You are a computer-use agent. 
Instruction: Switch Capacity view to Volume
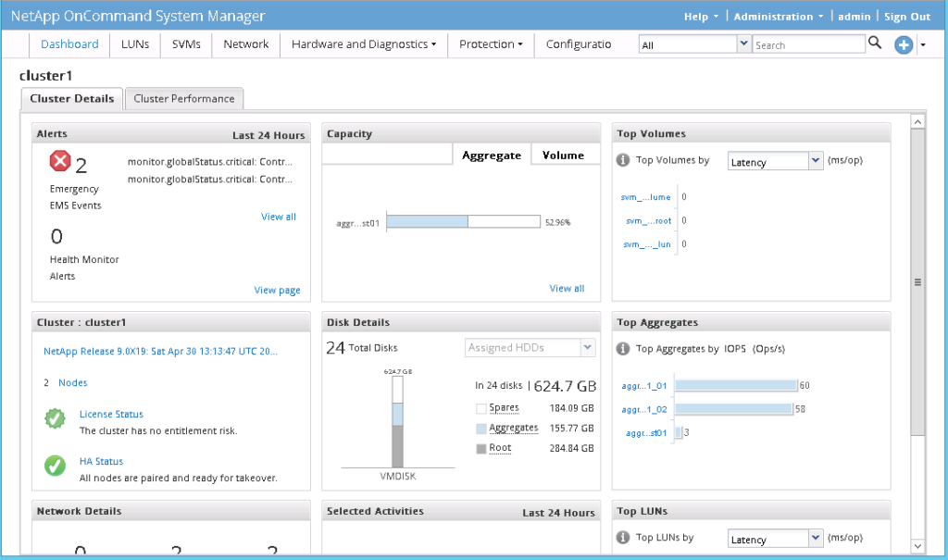tap(565, 155)
